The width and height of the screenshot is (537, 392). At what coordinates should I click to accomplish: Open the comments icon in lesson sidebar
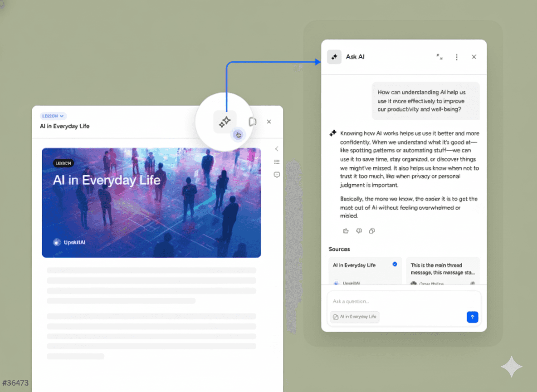tap(277, 175)
